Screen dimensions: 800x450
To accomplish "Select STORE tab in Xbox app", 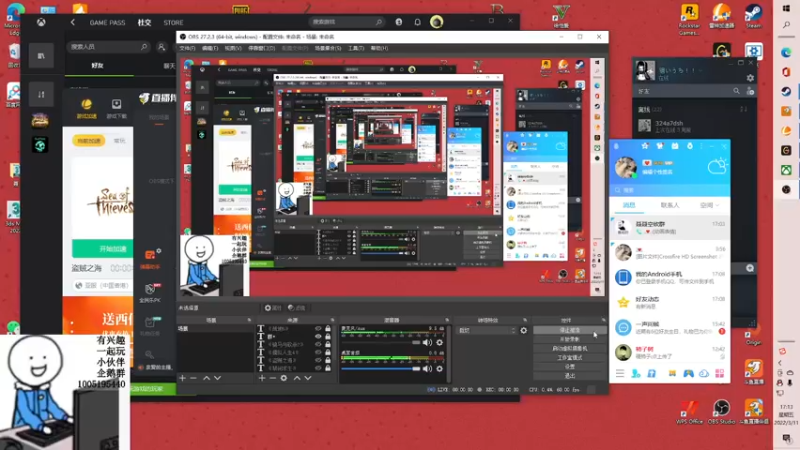I will pos(173,22).
